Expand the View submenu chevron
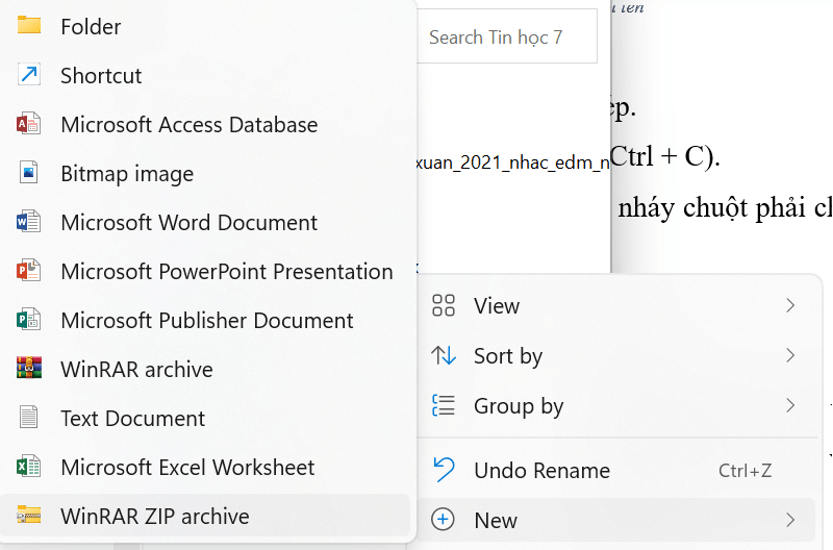Image resolution: width=833 pixels, height=550 pixels. click(790, 306)
